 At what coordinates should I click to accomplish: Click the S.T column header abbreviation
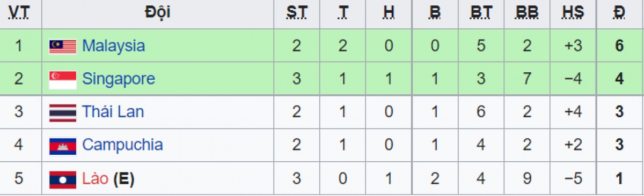pos(296,13)
